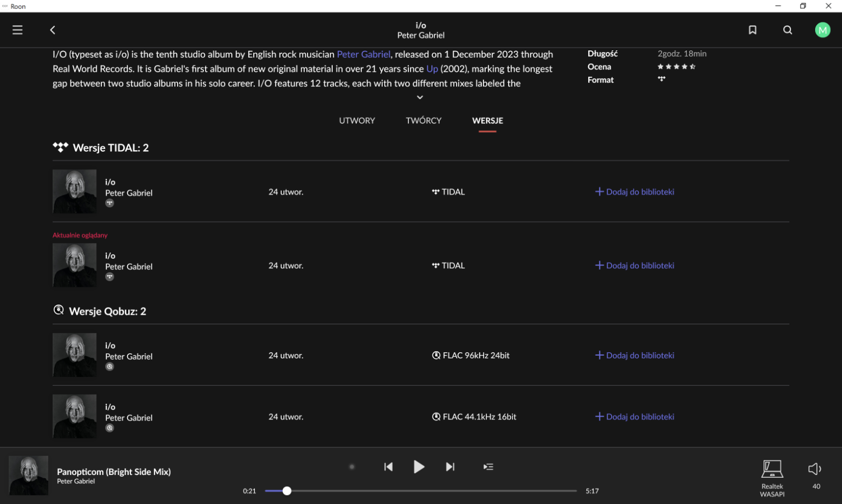The width and height of the screenshot is (842, 504).
Task: Click the signal path dot indicator
Action: [352, 466]
